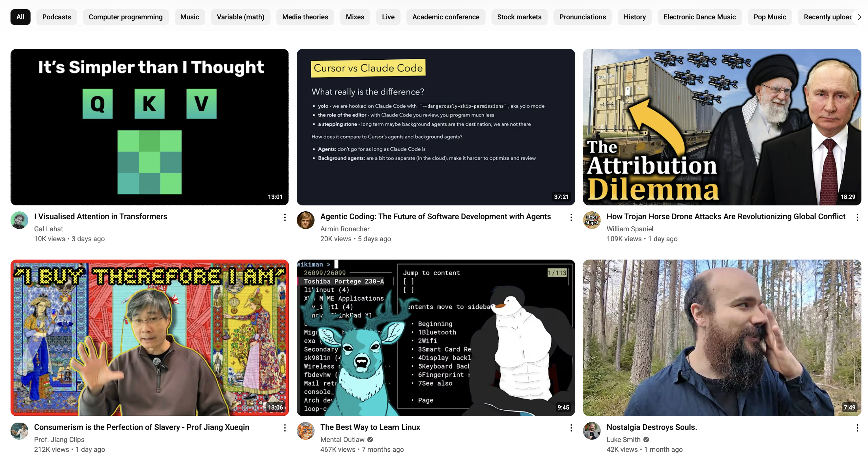The width and height of the screenshot is (868, 464).
Task: Play the Cursor vs Claude Code thumbnail
Action: (436, 127)
